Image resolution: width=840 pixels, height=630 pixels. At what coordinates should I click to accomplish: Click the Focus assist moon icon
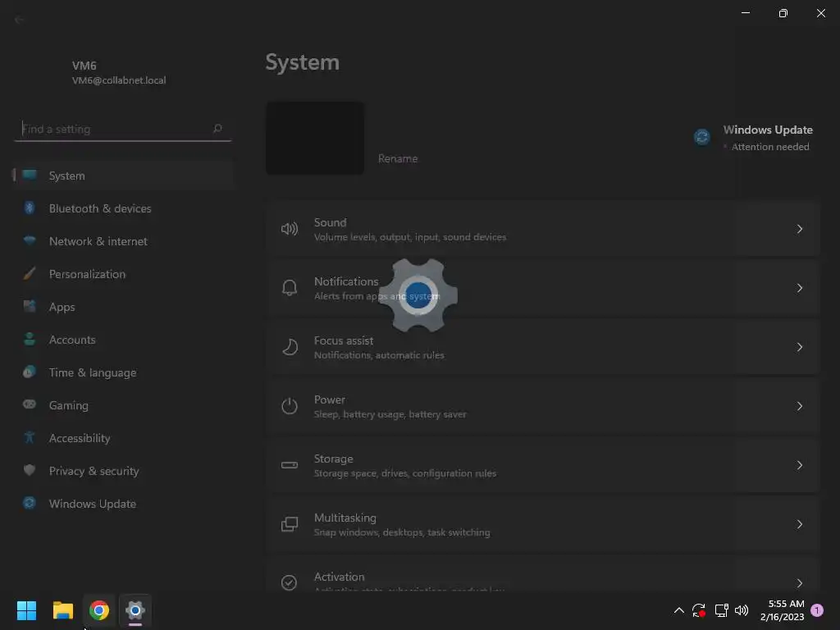[290, 347]
